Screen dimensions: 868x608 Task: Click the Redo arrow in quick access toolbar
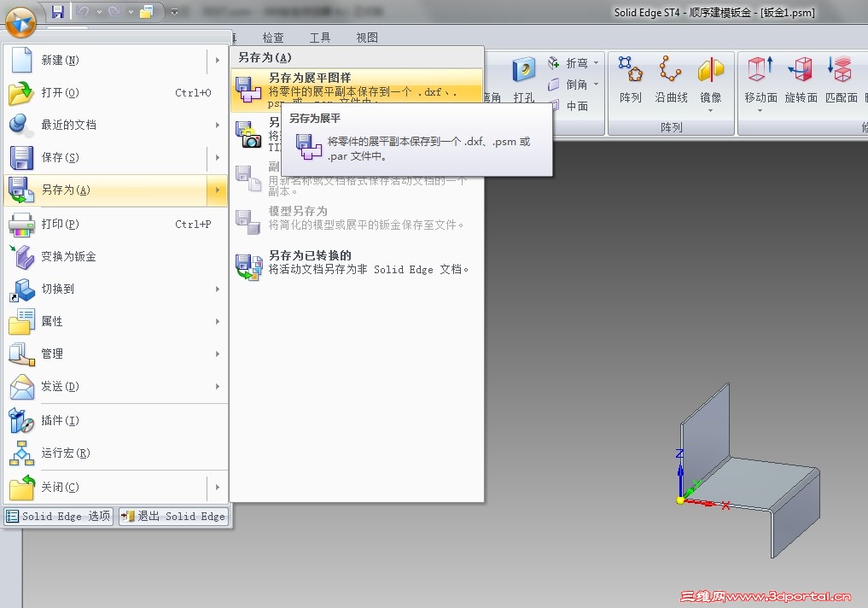114,11
